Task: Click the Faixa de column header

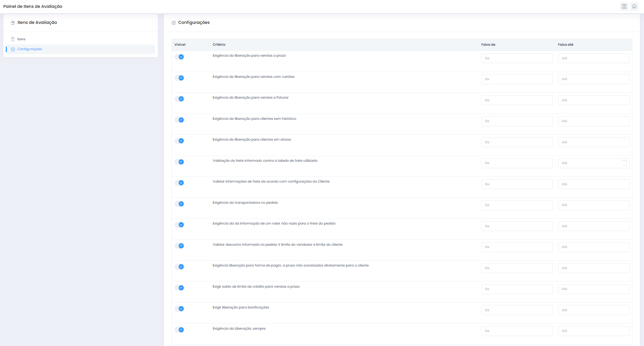Action: (488, 45)
